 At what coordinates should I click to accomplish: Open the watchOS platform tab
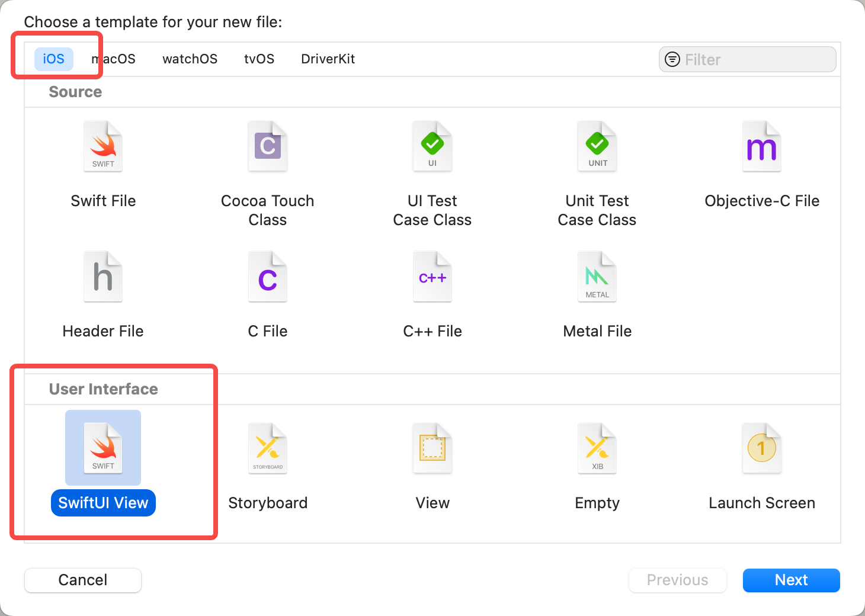tap(190, 59)
